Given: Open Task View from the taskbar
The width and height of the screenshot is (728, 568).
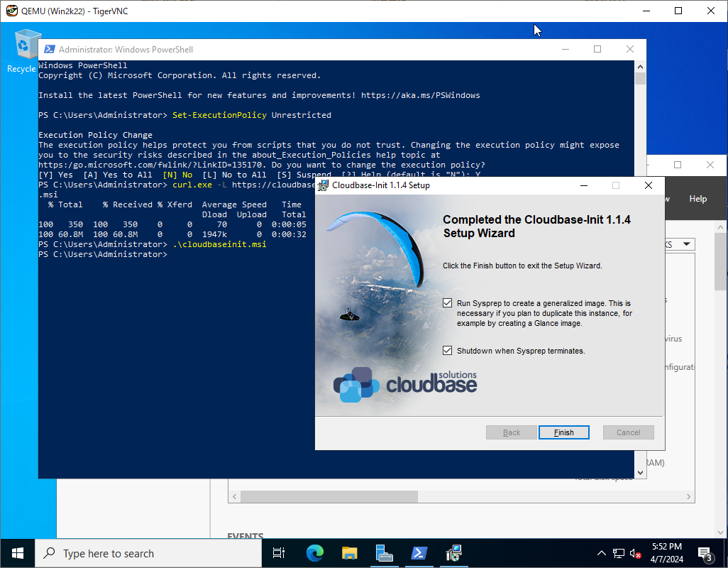Looking at the screenshot, I should tap(279, 553).
